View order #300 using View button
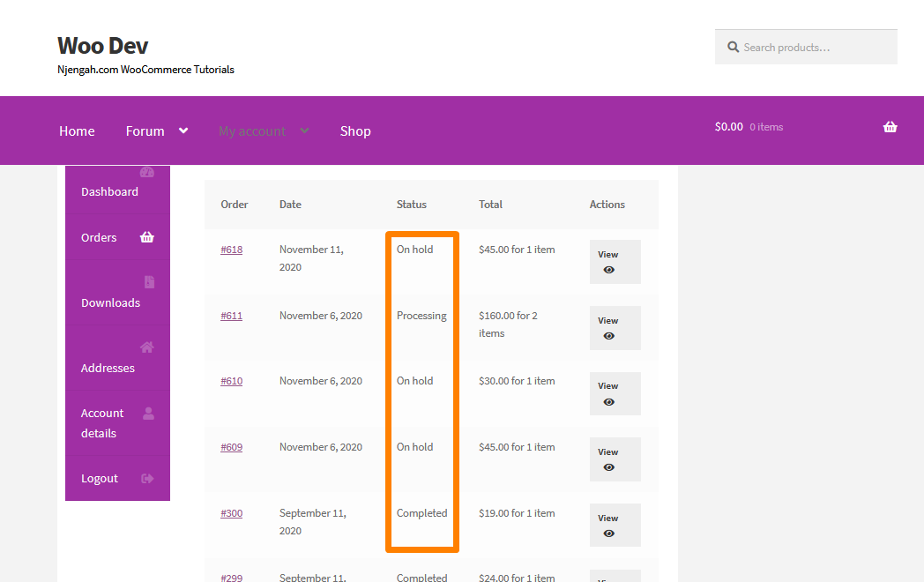Screen dimensions: 924x582 tap(615, 526)
